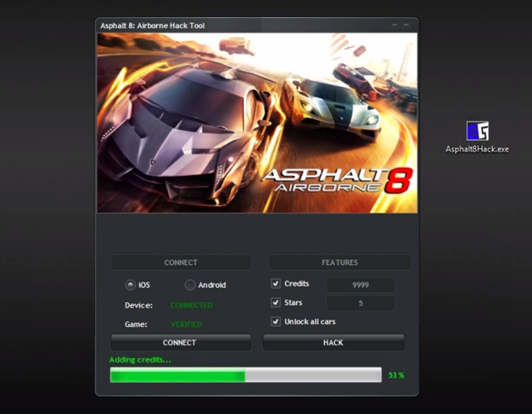Click the CONNECT section header
Screen dimensions: 532x414
(x=181, y=262)
